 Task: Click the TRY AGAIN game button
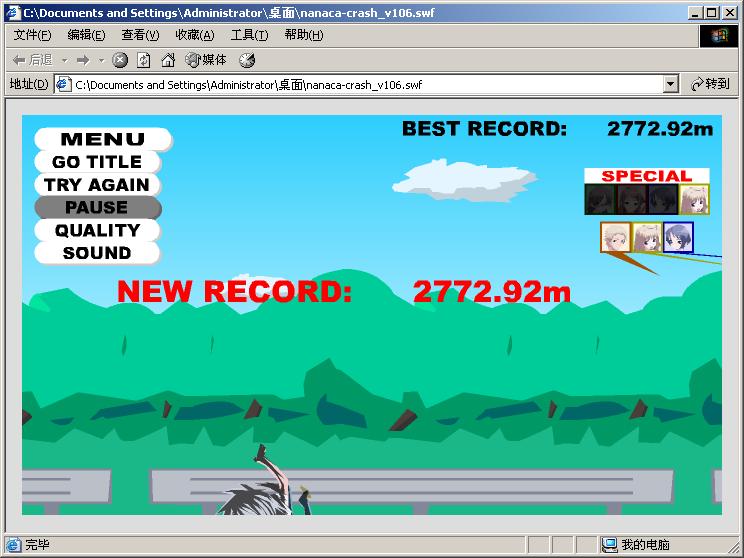(97, 185)
